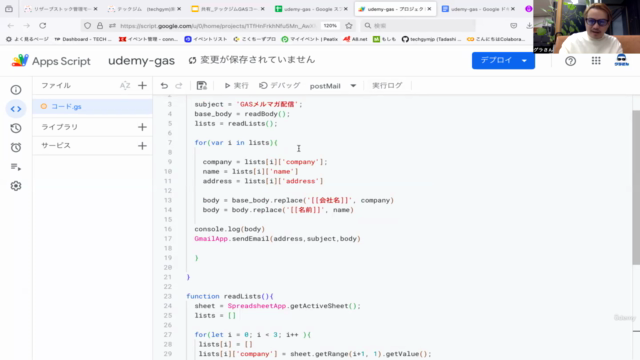Click line 16 console.log(body) code
The width and height of the screenshot is (640, 360).
pos(229,229)
